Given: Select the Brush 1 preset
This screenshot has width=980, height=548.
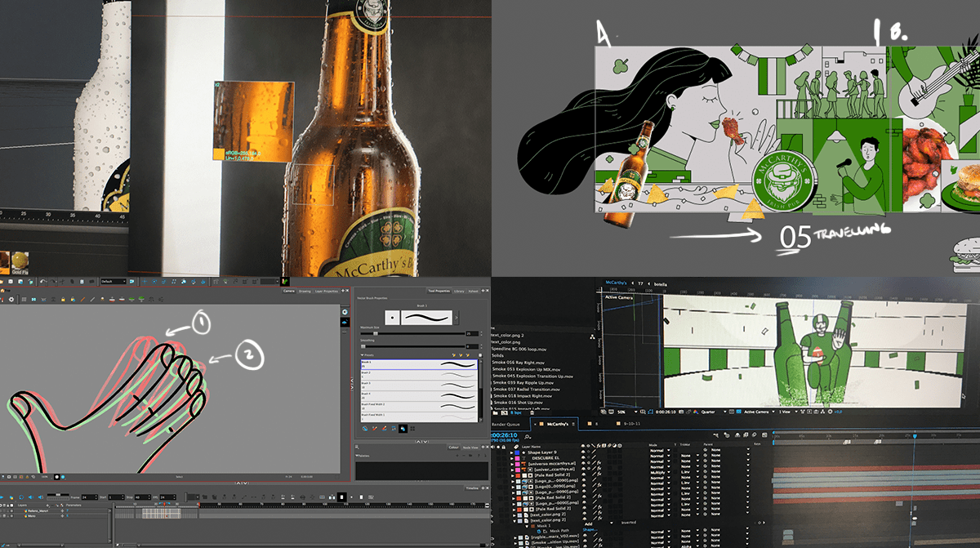Looking at the screenshot, I should click(x=417, y=364).
